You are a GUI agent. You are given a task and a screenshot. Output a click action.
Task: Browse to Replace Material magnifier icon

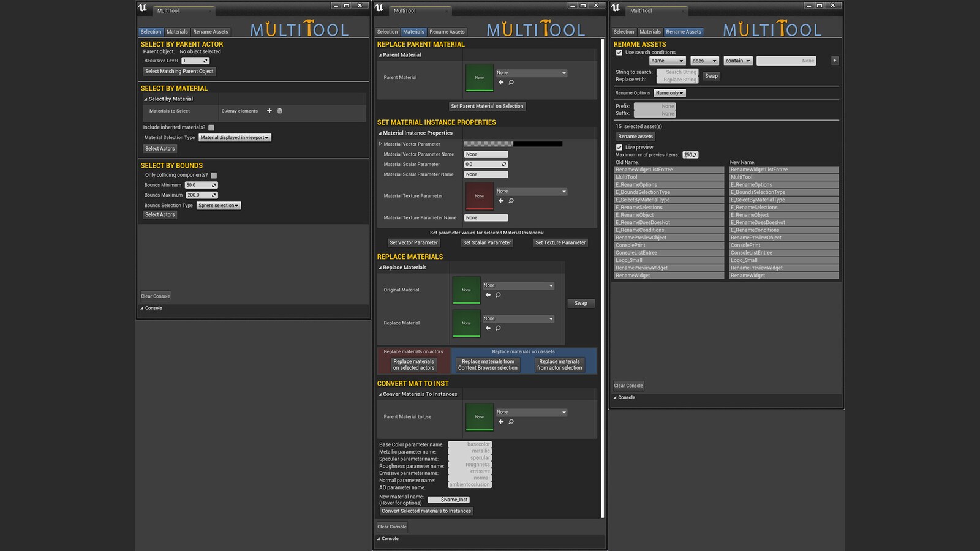pos(498,328)
